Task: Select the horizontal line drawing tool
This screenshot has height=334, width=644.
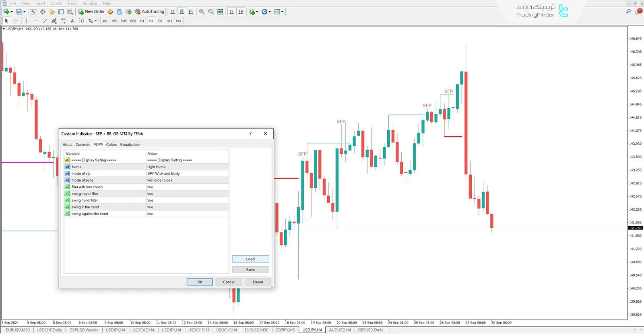Action: pos(36,21)
